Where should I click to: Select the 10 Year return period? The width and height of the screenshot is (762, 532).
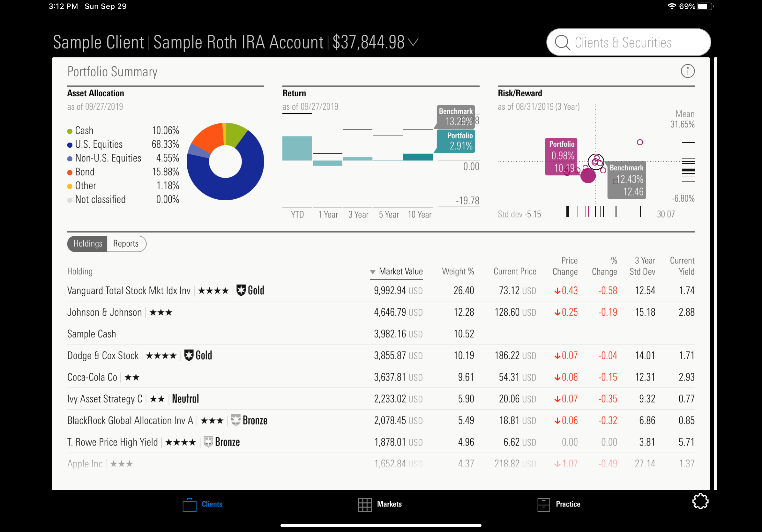(x=420, y=215)
